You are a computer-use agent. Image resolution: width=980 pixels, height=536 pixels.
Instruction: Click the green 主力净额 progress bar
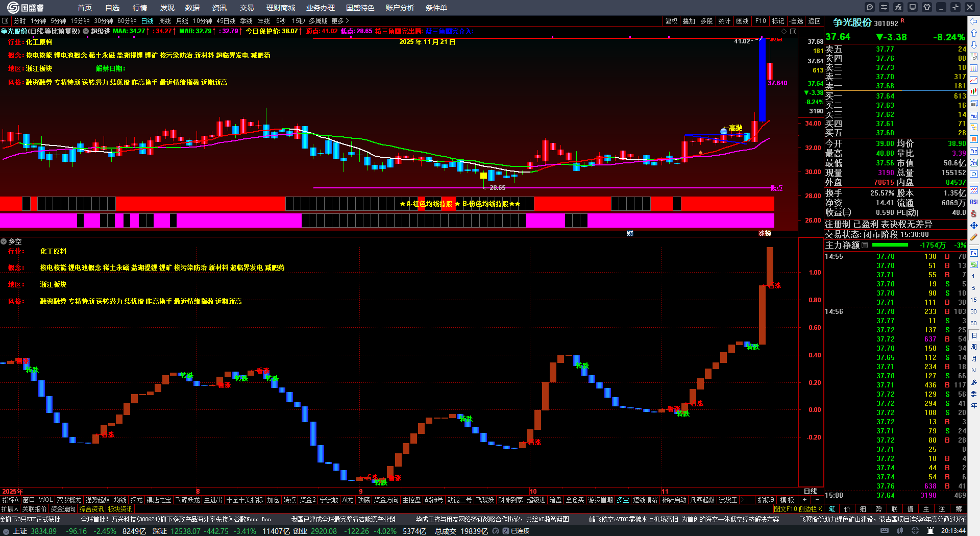coord(890,245)
